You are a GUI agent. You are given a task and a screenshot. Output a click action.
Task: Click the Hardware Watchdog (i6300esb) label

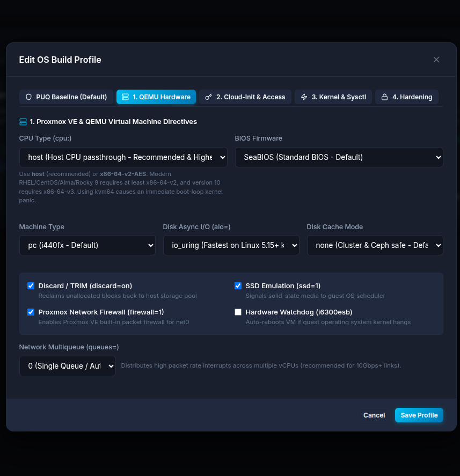pos(299,312)
